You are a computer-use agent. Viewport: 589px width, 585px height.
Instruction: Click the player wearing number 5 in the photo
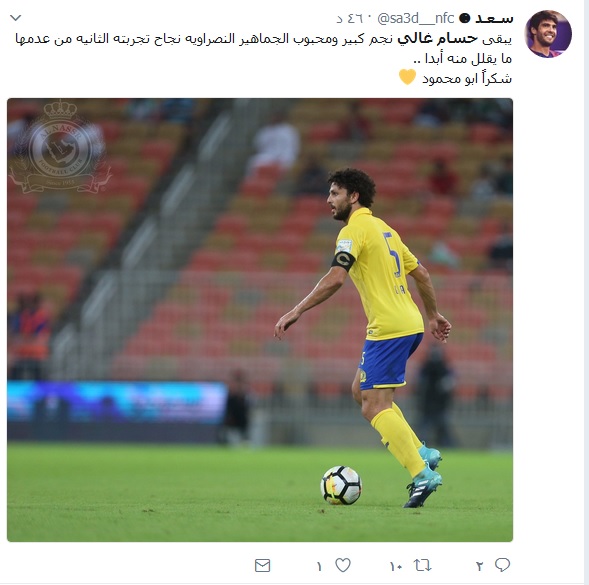coord(370,334)
